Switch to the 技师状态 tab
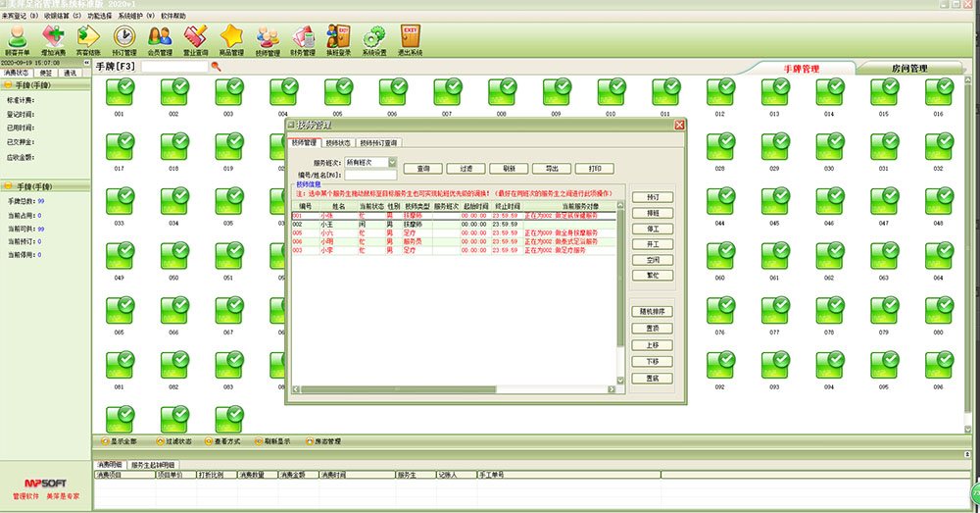Viewport: 980px width, 513px height. coord(336,143)
